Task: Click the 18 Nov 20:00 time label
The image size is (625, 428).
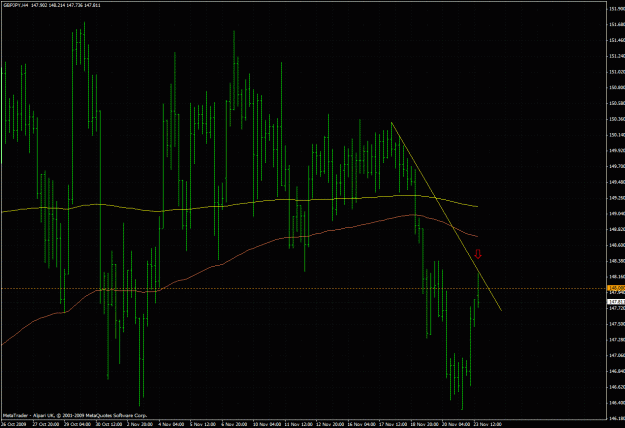Action: [425, 424]
